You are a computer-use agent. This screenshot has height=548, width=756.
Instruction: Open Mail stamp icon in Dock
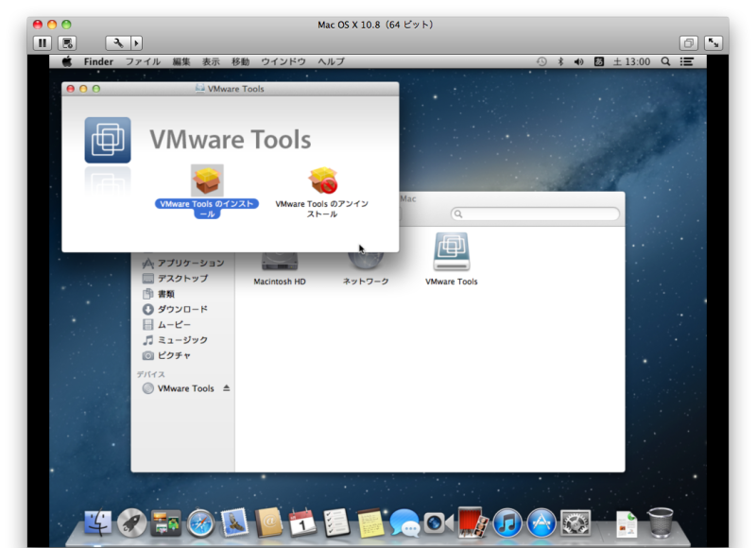point(234,522)
